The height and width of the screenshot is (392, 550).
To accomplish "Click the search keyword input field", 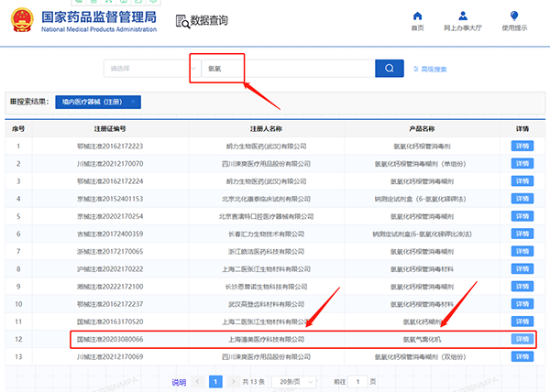I will 284,69.
